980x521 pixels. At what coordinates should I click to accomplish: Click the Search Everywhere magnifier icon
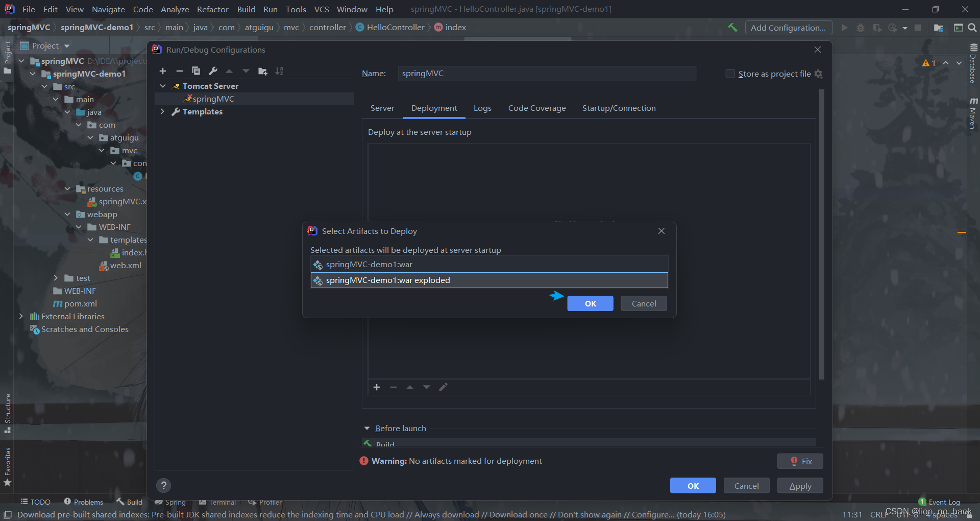(972, 28)
